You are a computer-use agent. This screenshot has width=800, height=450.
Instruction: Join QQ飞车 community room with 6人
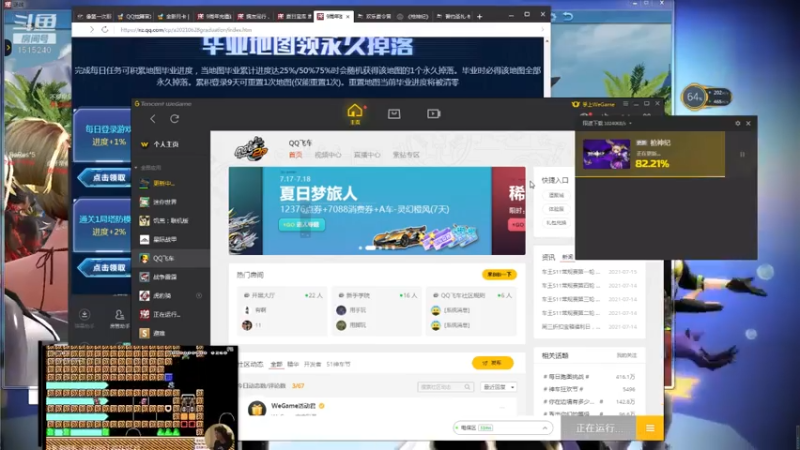point(470,311)
